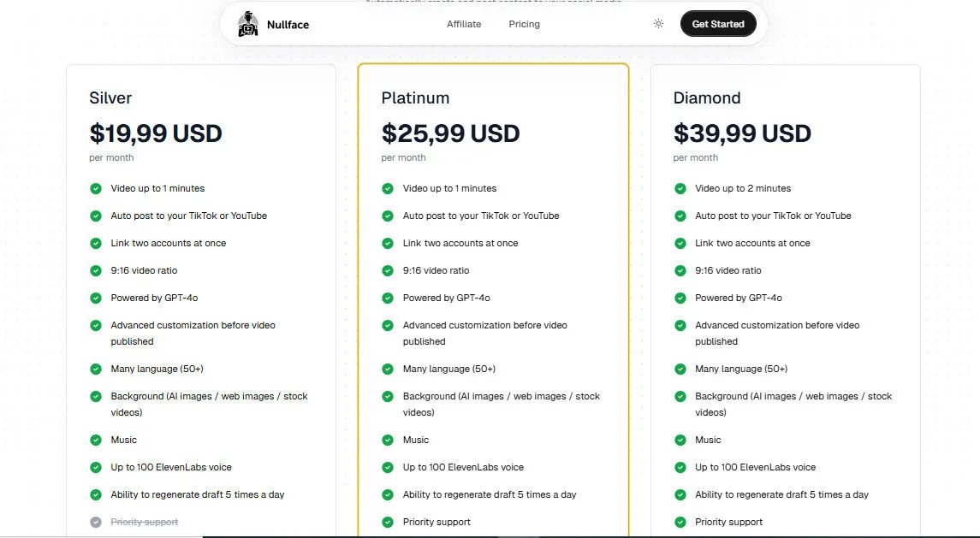Image resolution: width=980 pixels, height=538 pixels.
Task: Click the Diamond plan heading
Action: 707,98
